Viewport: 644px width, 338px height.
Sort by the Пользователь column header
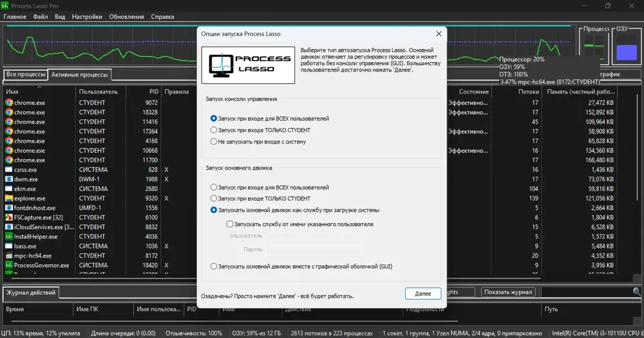pos(101,91)
